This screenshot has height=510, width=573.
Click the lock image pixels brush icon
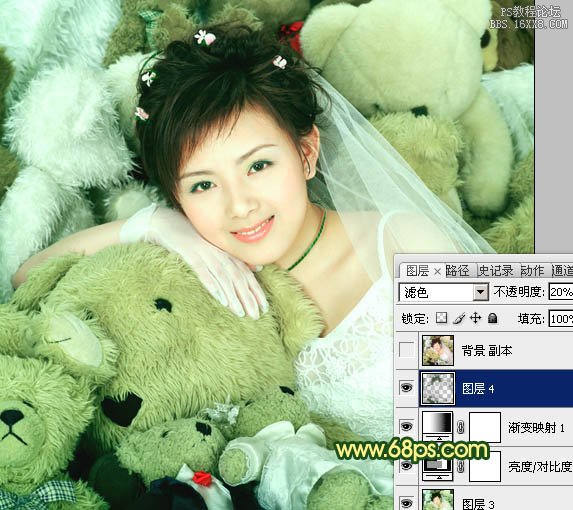click(459, 318)
